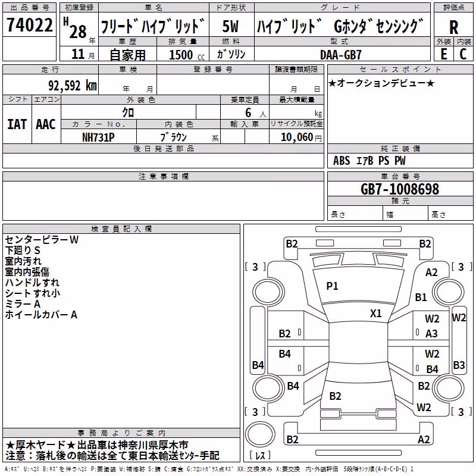Click chassis number GB7-1008698

[x=399, y=189]
